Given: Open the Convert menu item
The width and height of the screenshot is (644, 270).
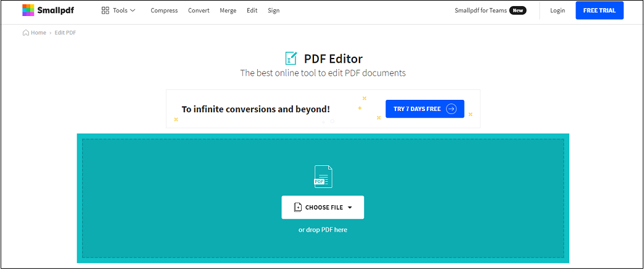Looking at the screenshot, I should tap(199, 10).
